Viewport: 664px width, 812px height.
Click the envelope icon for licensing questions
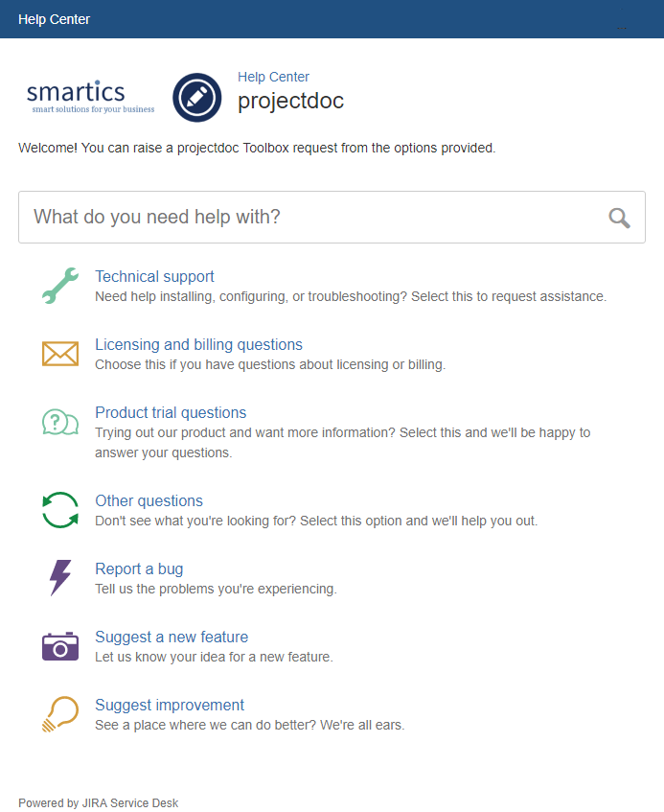click(60, 354)
